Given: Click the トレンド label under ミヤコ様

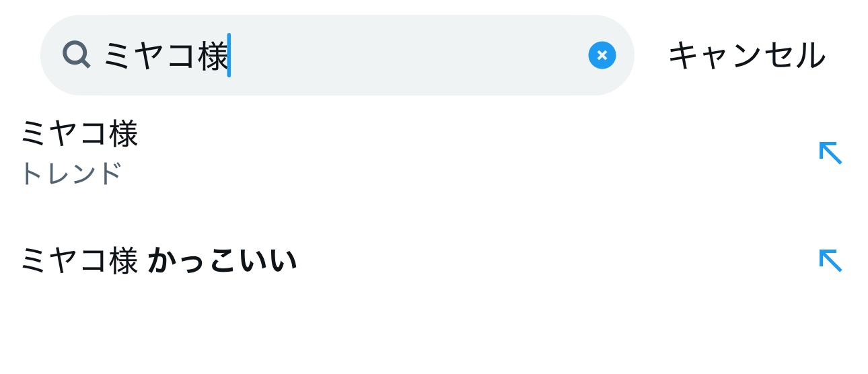Looking at the screenshot, I should click(x=71, y=174).
